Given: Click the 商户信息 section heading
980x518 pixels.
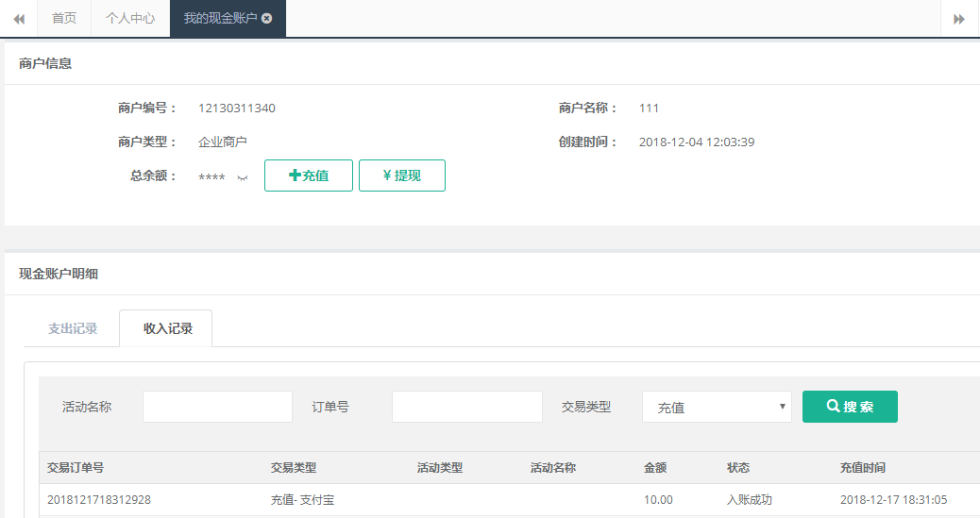Looking at the screenshot, I should coord(45,63).
